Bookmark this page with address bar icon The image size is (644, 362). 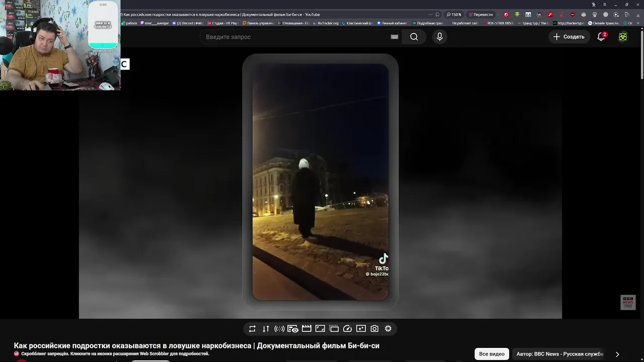437,15
